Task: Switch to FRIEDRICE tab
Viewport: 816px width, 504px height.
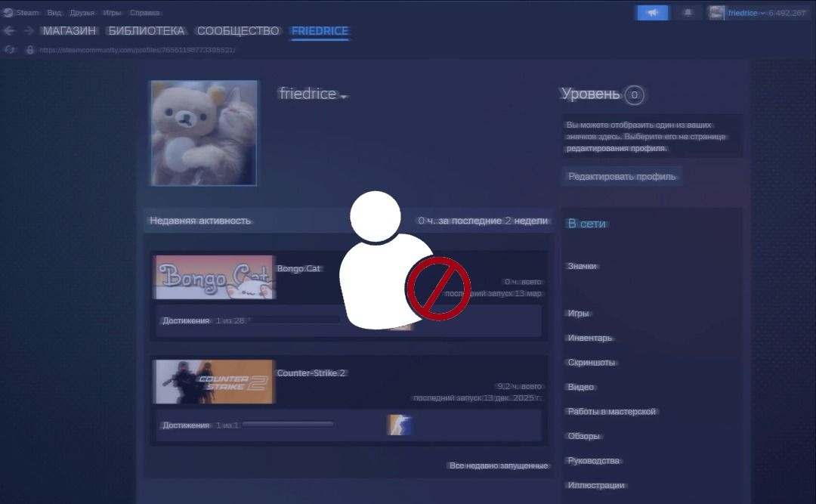Action: [x=320, y=31]
